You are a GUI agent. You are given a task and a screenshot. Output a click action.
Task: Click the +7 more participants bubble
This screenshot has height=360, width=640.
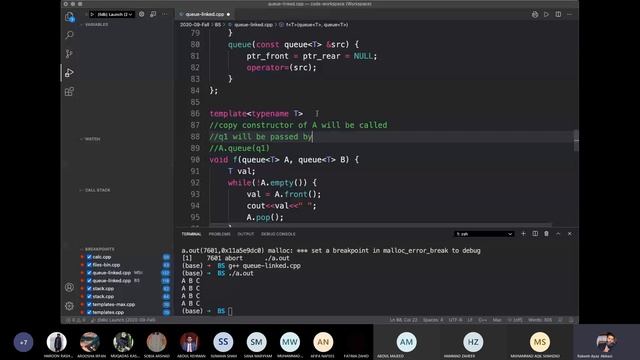click(23, 342)
